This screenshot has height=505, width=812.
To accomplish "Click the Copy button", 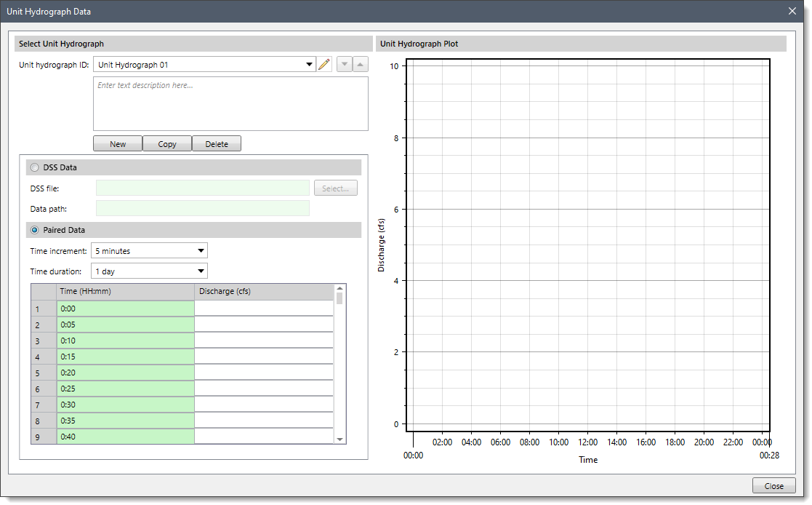I will click(166, 143).
